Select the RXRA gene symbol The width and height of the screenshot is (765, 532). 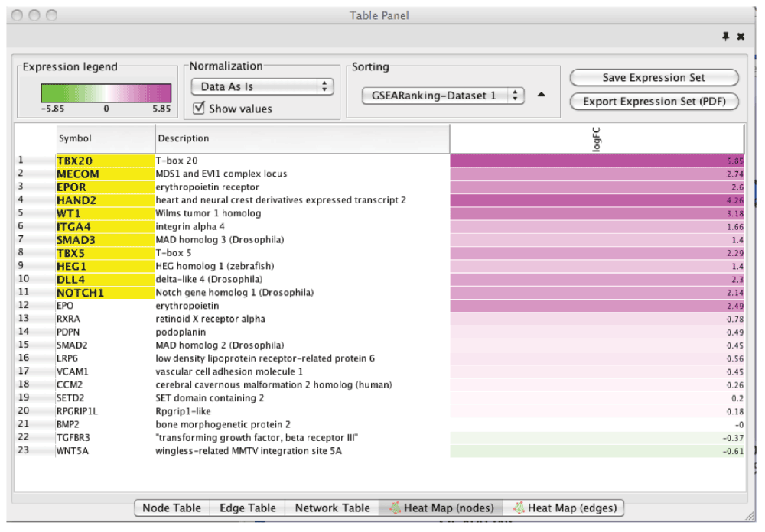(x=68, y=319)
